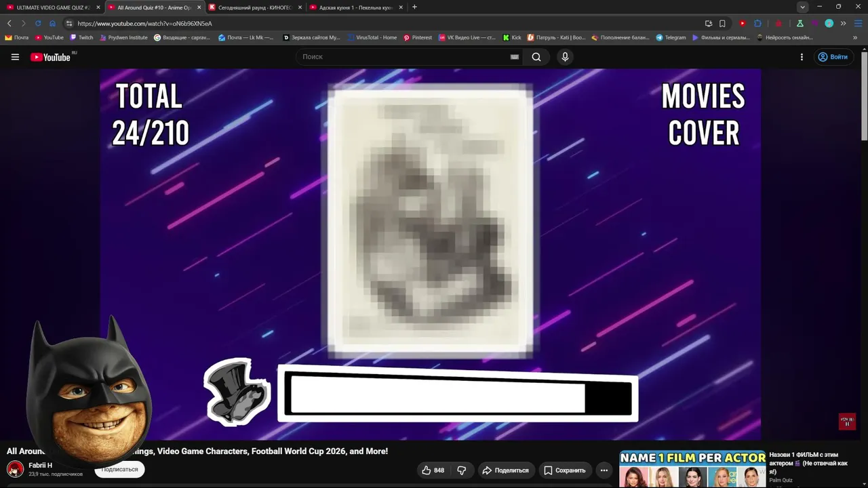Like the video with thumbs up
The image size is (868, 488).
433,470
